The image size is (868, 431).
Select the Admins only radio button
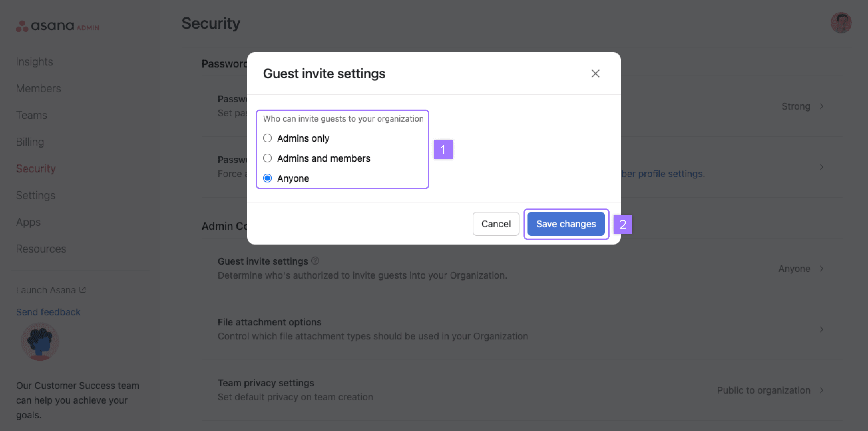pyautogui.click(x=267, y=138)
